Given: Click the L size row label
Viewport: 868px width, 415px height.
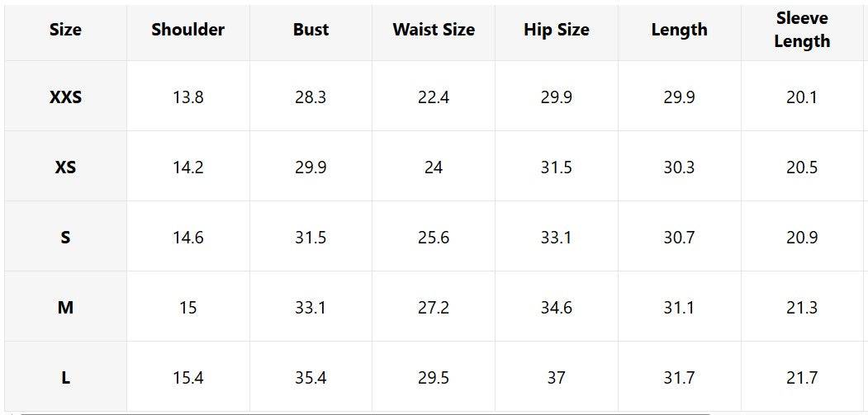Looking at the screenshot, I should [65, 378].
